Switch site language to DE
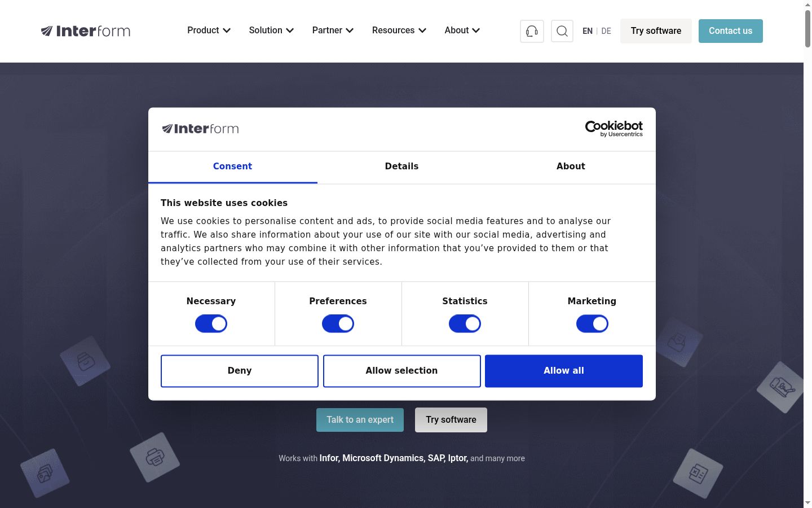 (x=606, y=31)
